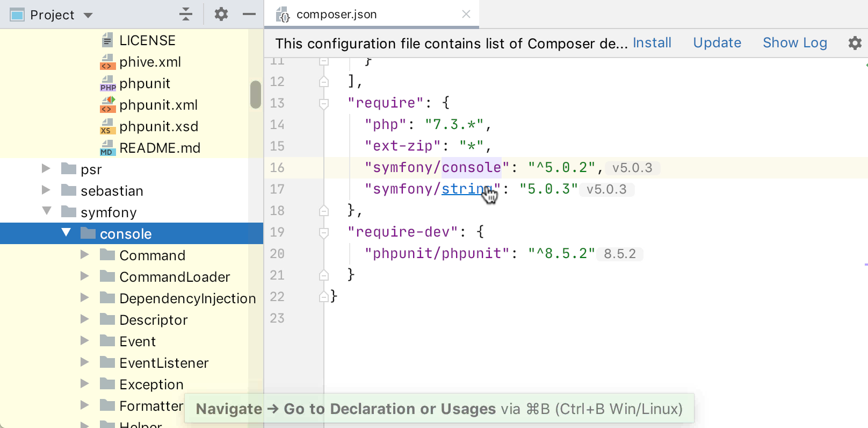The image size is (868, 428).
Task: Fold the "require" block at line 13
Action: (x=324, y=103)
